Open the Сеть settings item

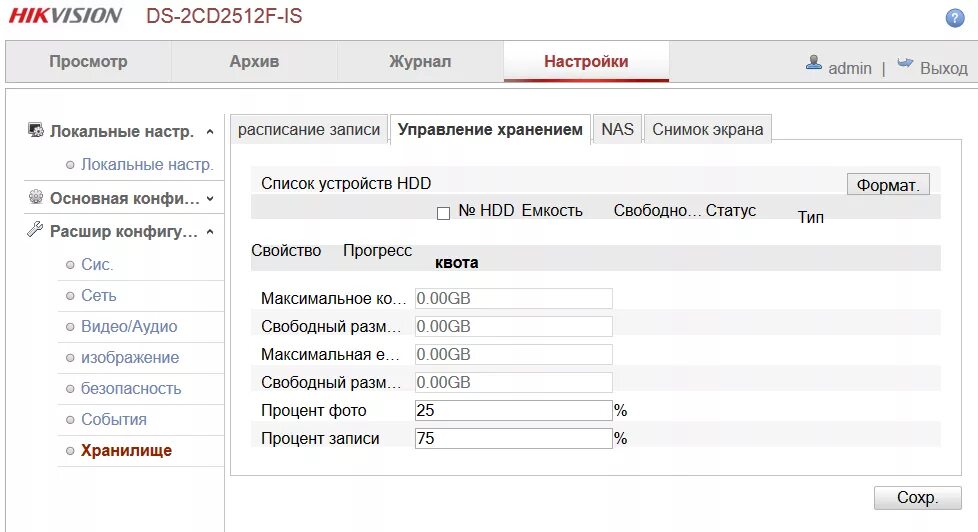pos(99,296)
